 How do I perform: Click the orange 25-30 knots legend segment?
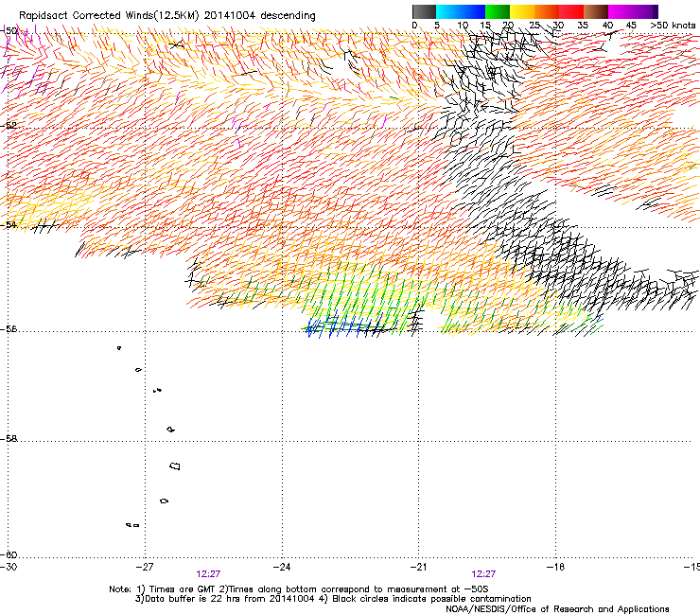(x=547, y=11)
